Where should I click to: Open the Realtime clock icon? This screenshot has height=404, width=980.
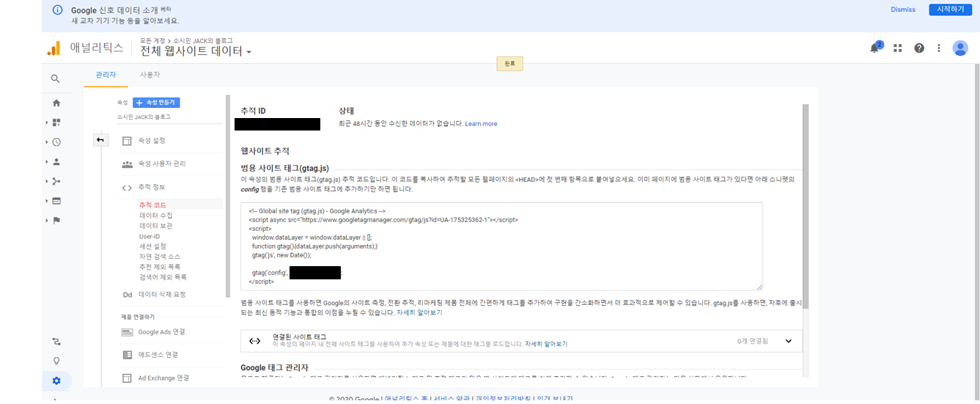tap(56, 142)
